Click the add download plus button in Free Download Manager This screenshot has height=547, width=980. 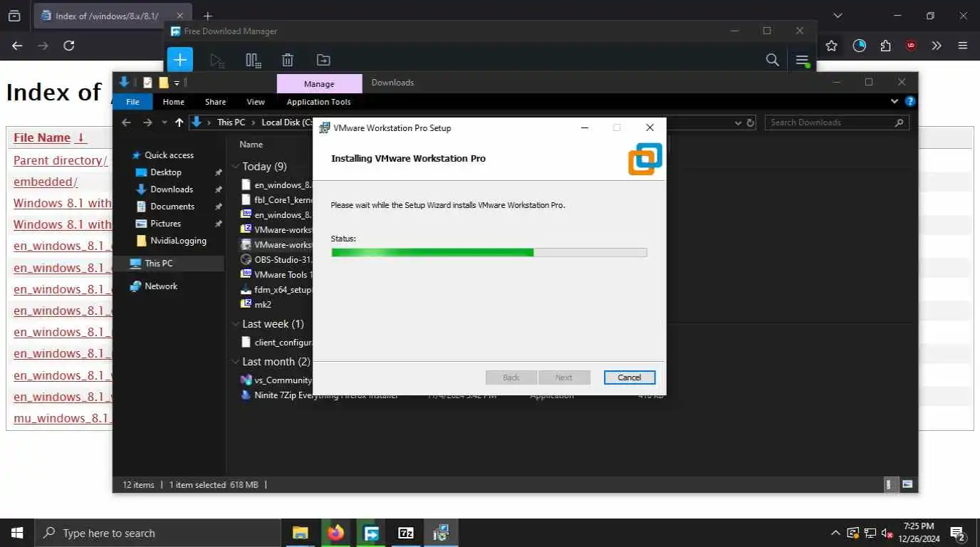180,60
